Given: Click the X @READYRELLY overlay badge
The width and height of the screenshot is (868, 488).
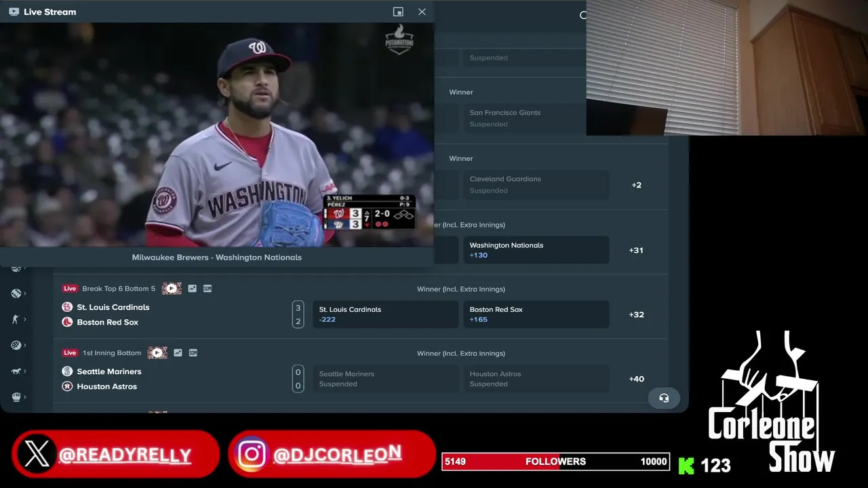Looking at the screenshot, I should (115, 454).
